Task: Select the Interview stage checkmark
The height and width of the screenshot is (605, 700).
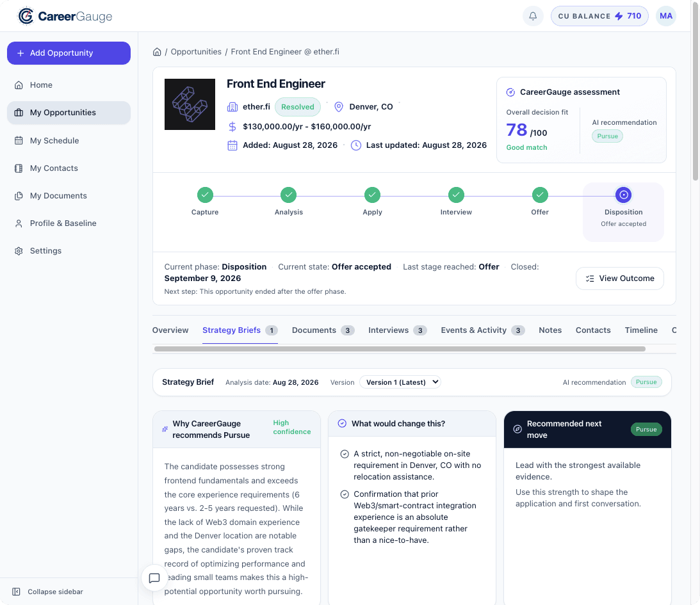Action: [456, 195]
